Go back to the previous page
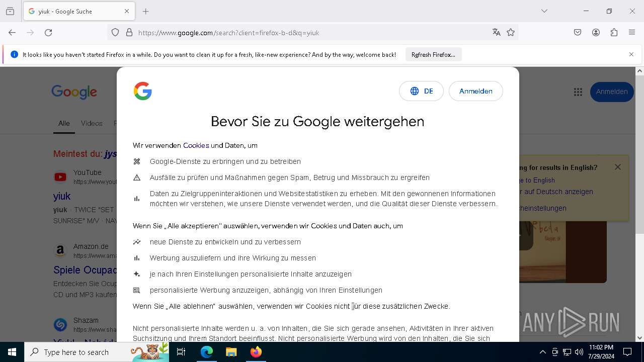Screen dimensions: 644x362 click(12, 33)
